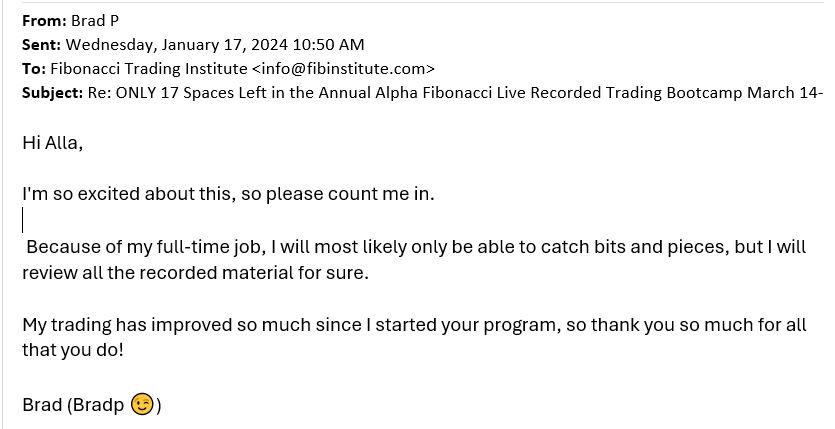Image resolution: width=835 pixels, height=429 pixels.
Task: Click the 'Sent:' header label
Action: click(41, 45)
